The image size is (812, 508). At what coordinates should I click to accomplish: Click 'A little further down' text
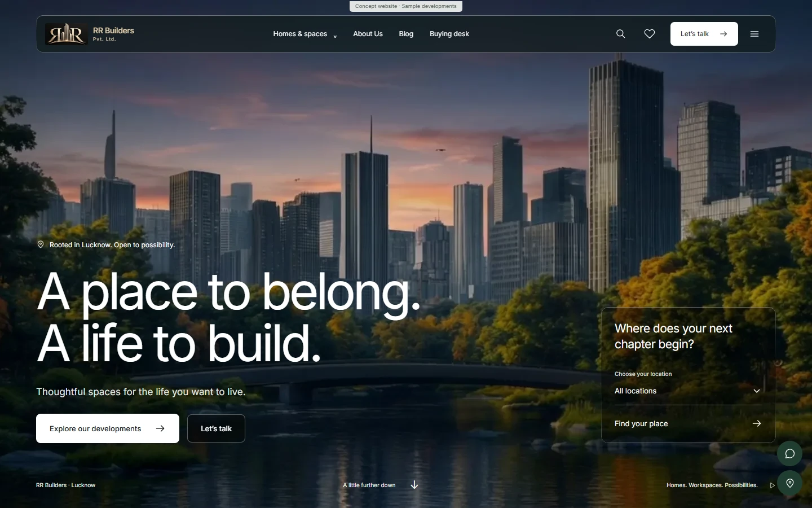point(369,485)
